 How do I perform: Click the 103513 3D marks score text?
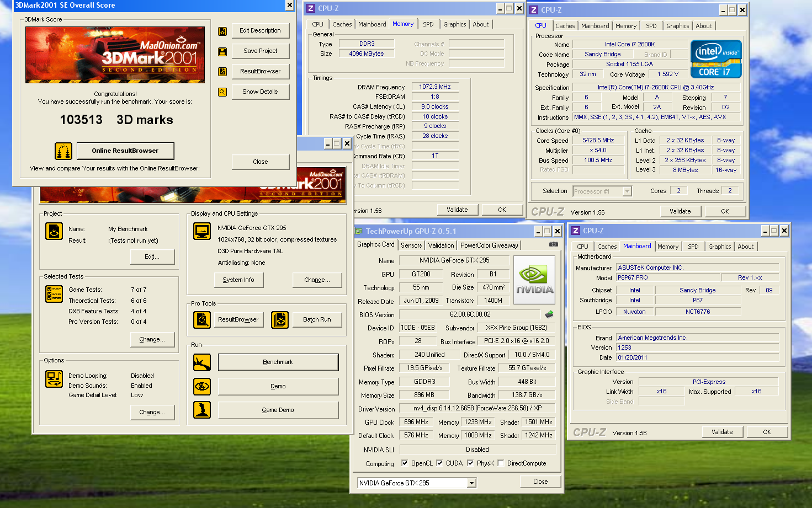116,120
